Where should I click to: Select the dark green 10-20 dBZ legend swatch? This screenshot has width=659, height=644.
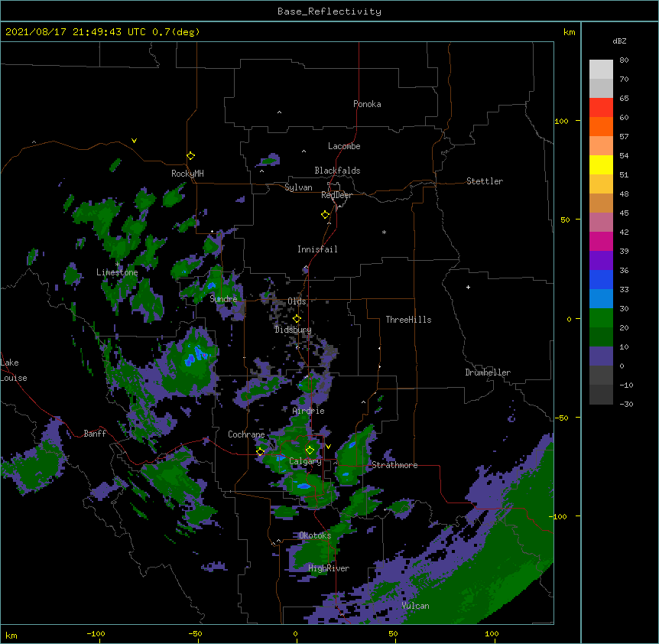601,337
